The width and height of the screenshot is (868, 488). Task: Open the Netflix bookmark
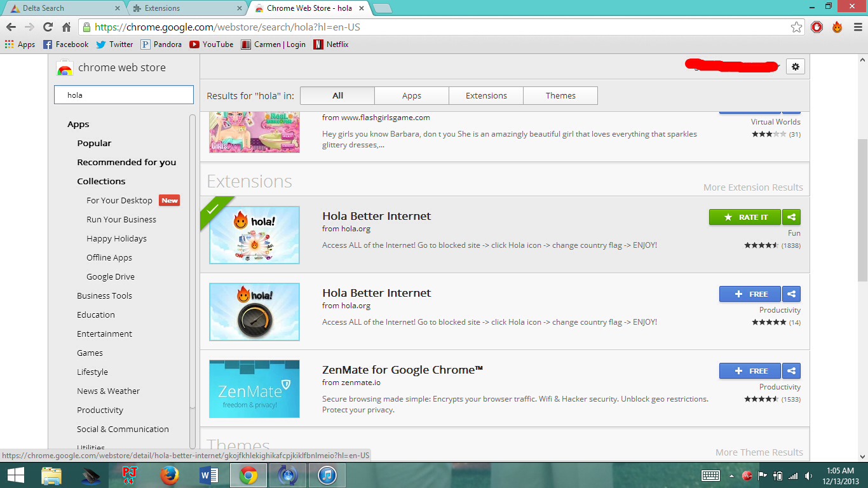[331, 44]
